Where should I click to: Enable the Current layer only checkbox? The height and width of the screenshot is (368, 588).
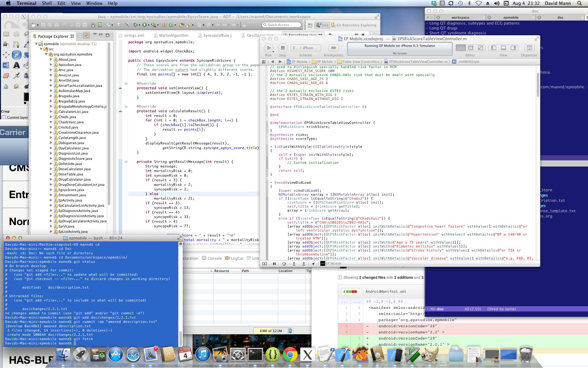pyautogui.click(x=4, y=117)
